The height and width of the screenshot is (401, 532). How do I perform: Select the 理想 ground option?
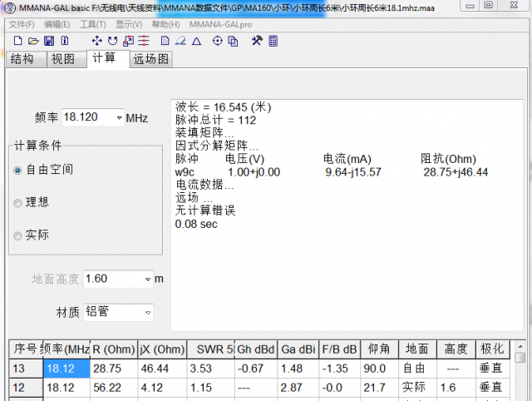[17, 203]
